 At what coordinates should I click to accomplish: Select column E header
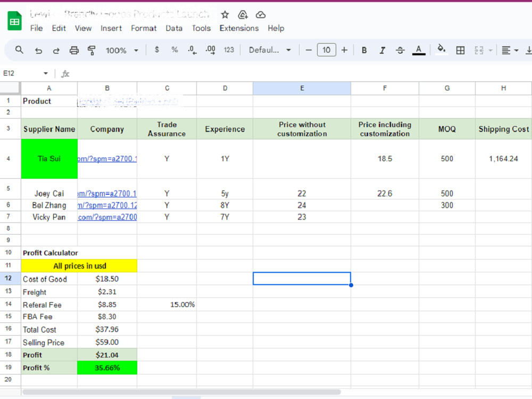(x=302, y=88)
